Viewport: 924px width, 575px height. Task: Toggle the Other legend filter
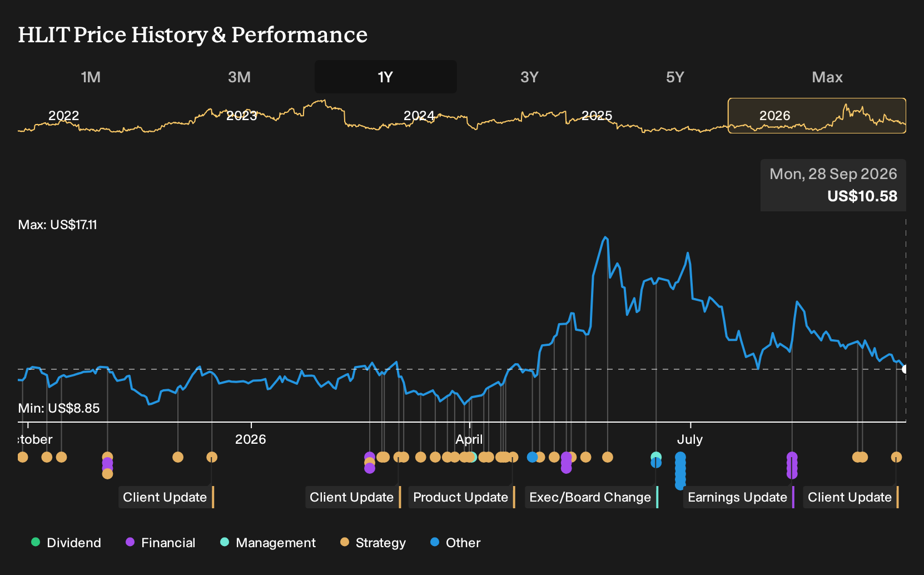[455, 542]
